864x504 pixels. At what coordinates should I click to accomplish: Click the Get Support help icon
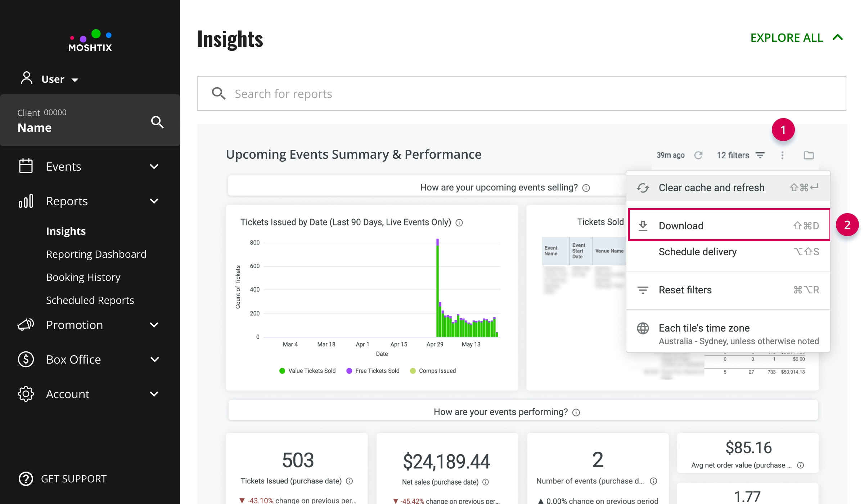click(26, 479)
